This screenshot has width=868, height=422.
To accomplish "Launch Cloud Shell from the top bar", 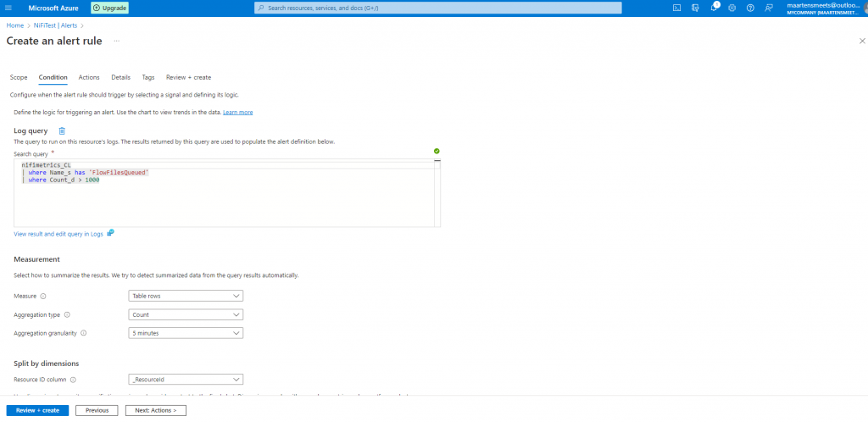I will pos(676,8).
